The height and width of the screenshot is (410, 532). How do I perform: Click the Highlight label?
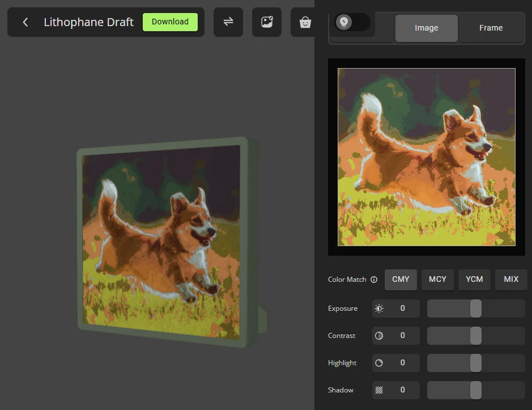(x=342, y=363)
